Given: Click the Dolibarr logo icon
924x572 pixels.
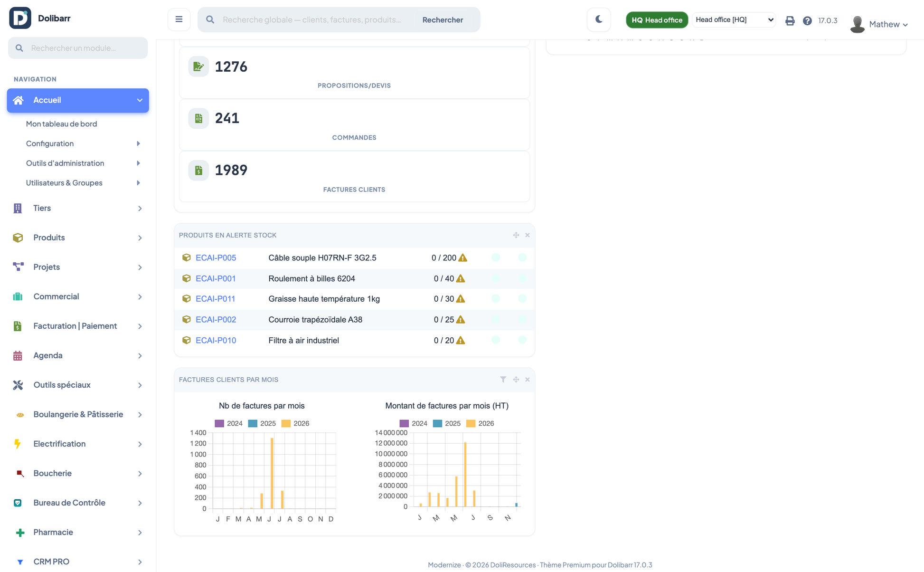Looking at the screenshot, I should click(20, 18).
